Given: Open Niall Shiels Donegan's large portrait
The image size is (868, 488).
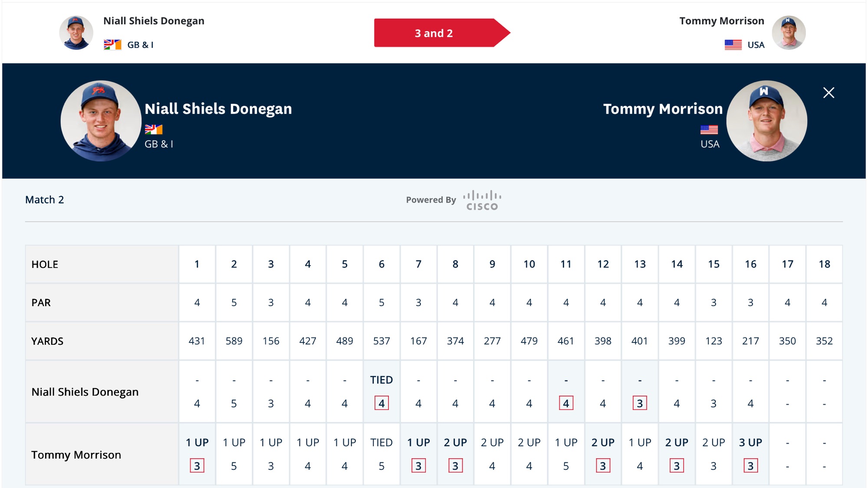Looking at the screenshot, I should click(101, 121).
